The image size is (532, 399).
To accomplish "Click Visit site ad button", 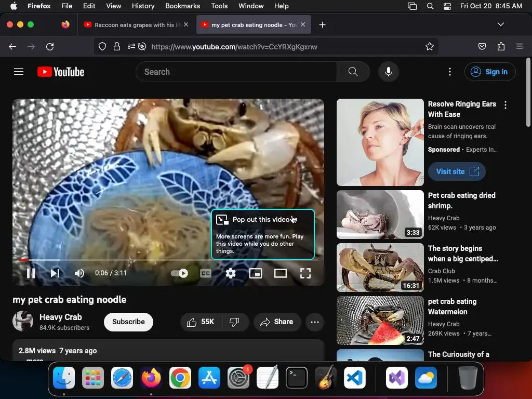I will [x=457, y=171].
